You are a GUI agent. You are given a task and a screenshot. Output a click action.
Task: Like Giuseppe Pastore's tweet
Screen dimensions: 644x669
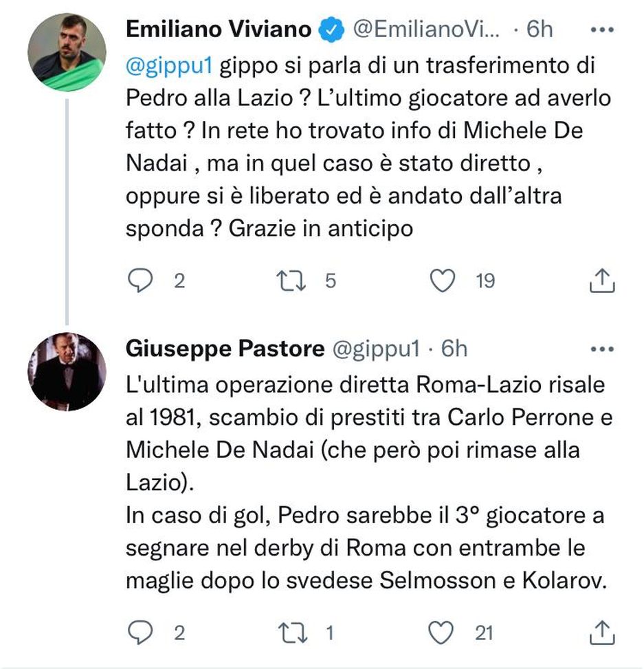[x=442, y=632]
